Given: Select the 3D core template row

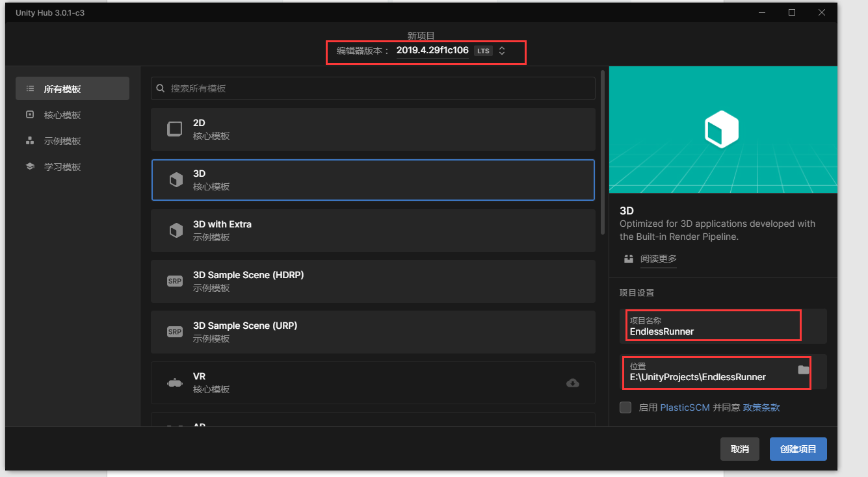Looking at the screenshot, I should click(373, 180).
